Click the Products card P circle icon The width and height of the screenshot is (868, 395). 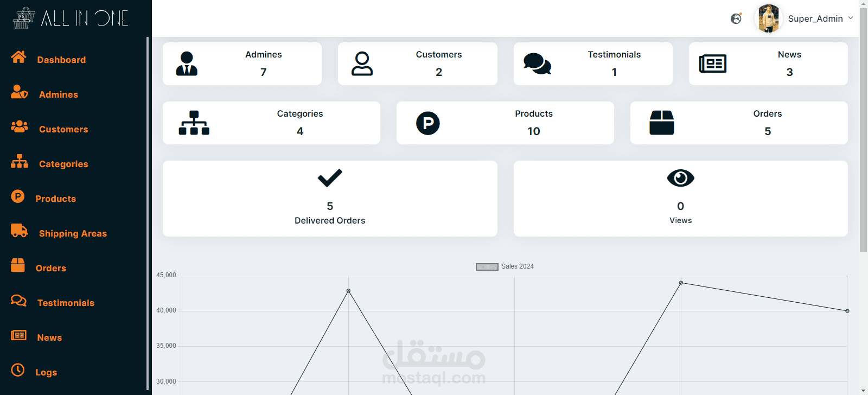tap(428, 123)
